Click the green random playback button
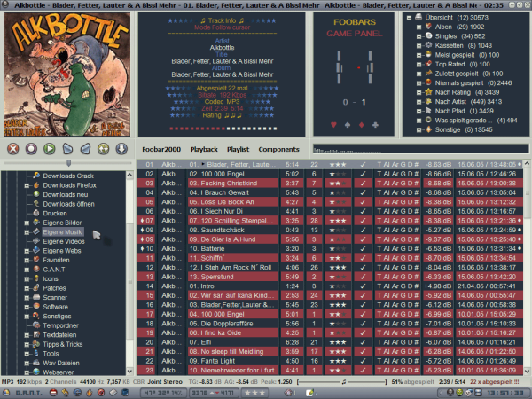The height and width of the screenshot is (399, 532). [104, 149]
